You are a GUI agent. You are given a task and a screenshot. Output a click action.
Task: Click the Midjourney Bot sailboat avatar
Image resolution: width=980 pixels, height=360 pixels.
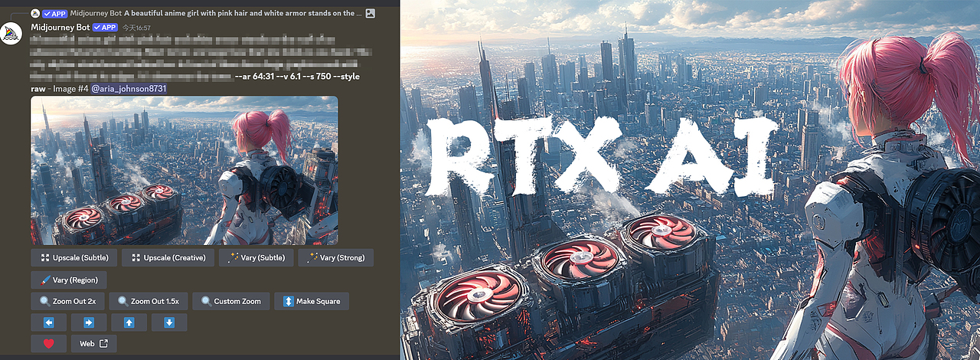click(11, 34)
